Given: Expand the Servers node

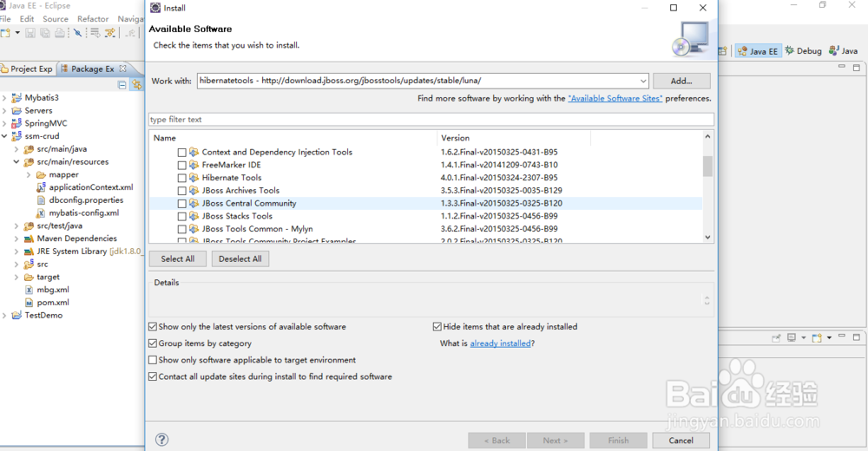Looking at the screenshot, I should [x=4, y=111].
